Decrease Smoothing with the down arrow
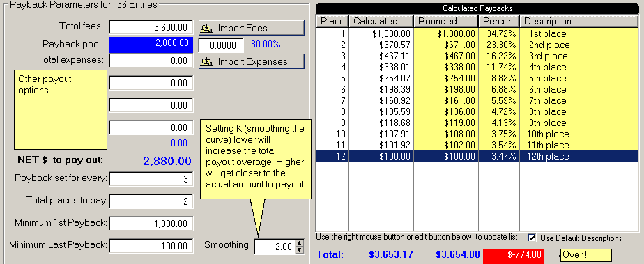The width and height of the screenshot is (644, 264). tap(300, 250)
